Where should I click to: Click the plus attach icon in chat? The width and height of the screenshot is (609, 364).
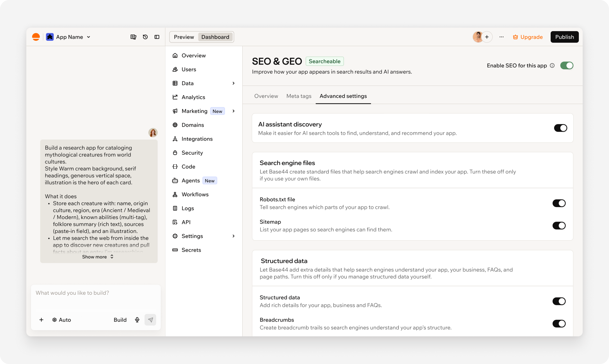41,320
